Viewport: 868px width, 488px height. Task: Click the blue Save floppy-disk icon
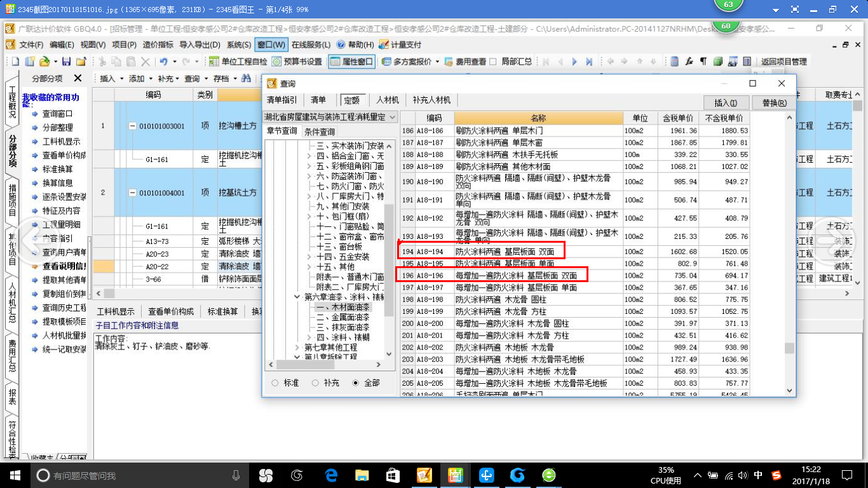pos(66,62)
